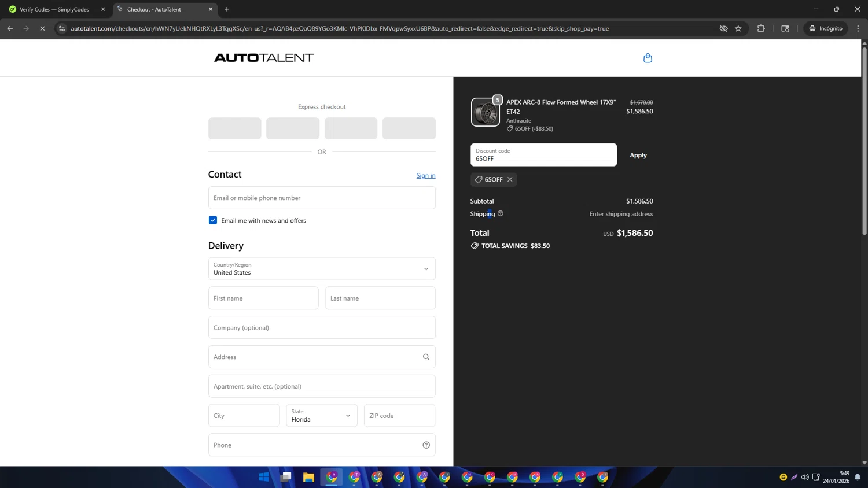Open Task View on taskbar
868x488 pixels.
pos(286,477)
